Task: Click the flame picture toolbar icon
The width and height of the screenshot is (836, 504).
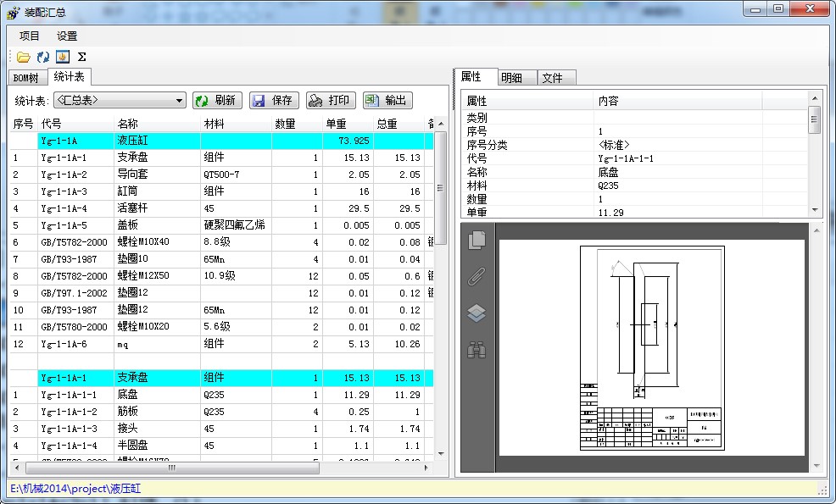Action: click(62, 57)
